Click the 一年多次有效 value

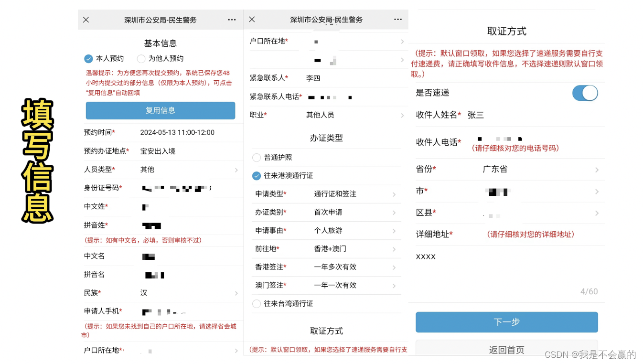[x=335, y=267]
